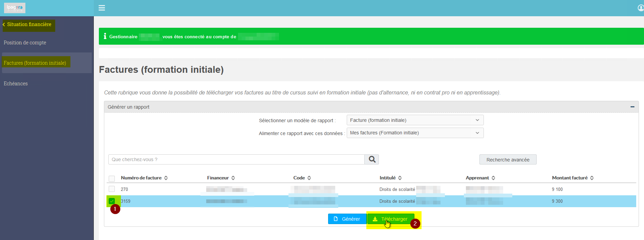Click the Que cherchez-vous search field

click(x=236, y=159)
